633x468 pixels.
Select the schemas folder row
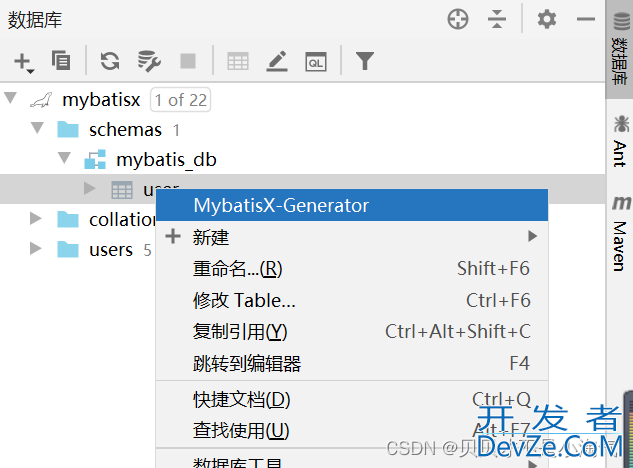pyautogui.click(x=303, y=130)
